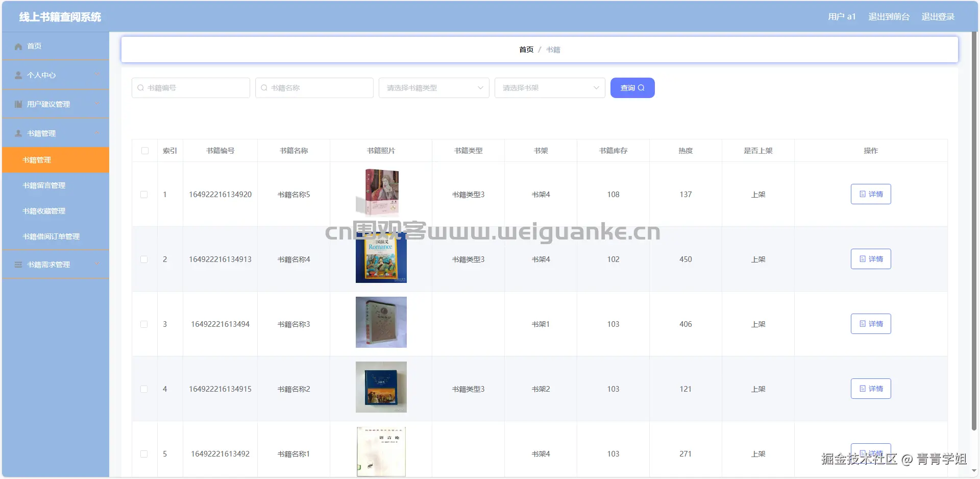
Task: Toggle the select-all checkbox in table header
Action: 144,151
